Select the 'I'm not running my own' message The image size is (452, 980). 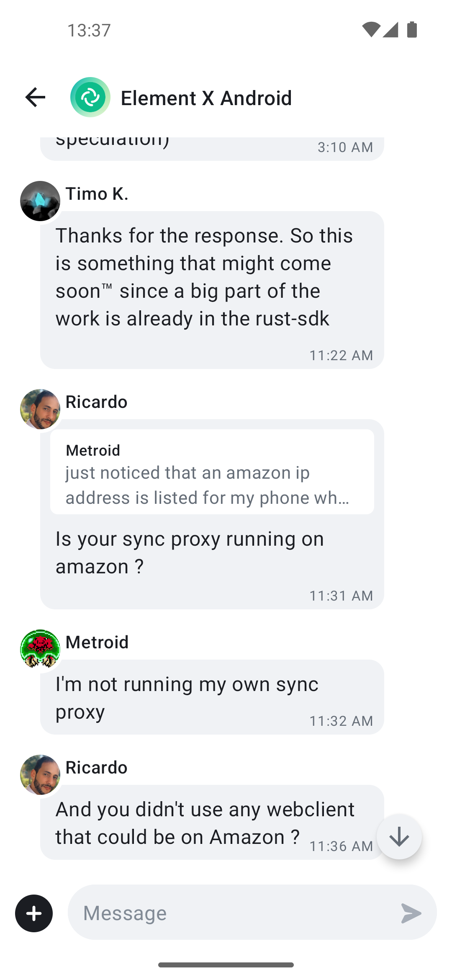pos(187,697)
